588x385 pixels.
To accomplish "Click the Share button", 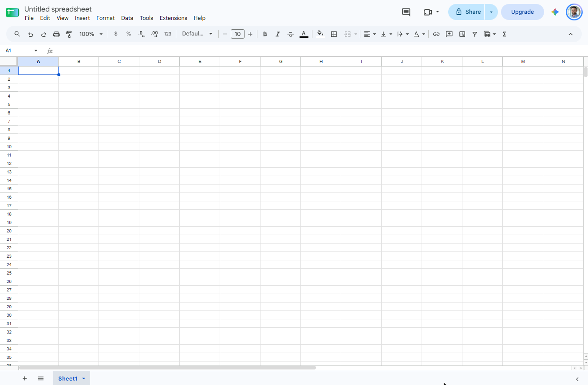I will click(x=467, y=12).
